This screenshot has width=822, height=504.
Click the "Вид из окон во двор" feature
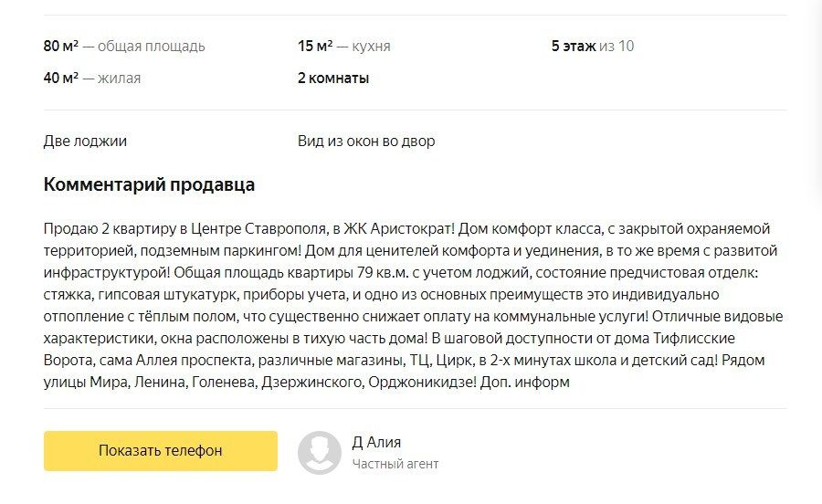pos(366,141)
